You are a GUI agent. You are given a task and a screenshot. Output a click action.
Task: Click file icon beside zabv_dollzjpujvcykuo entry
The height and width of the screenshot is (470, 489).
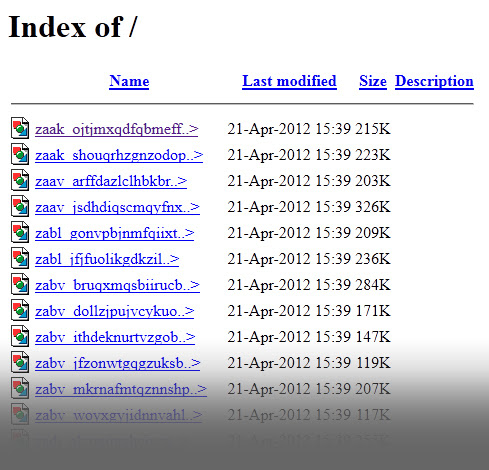(20, 310)
